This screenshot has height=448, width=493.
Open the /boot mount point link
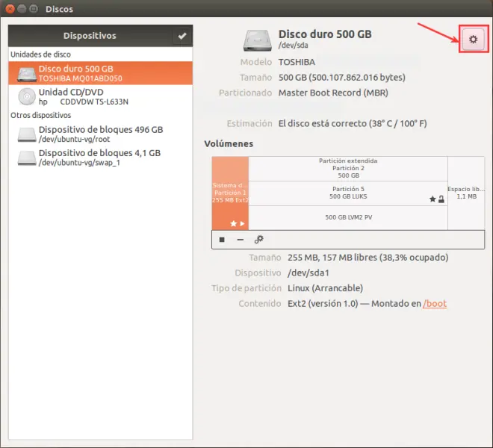coord(435,304)
